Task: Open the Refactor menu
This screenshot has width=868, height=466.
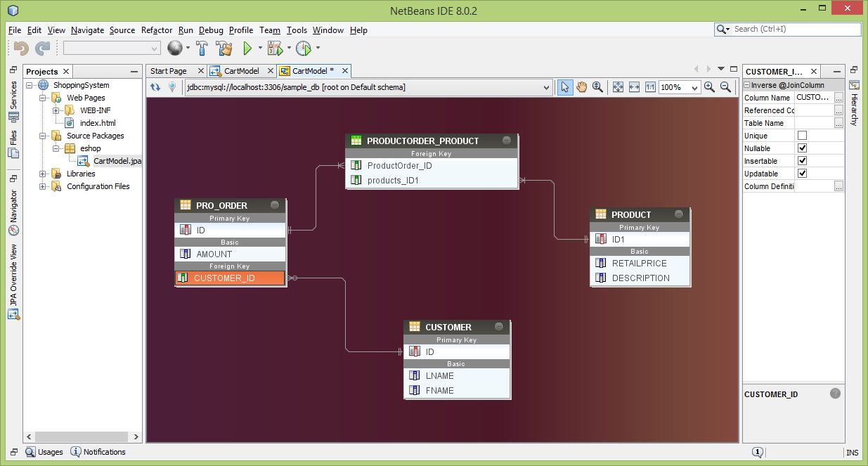Action: 156,30
